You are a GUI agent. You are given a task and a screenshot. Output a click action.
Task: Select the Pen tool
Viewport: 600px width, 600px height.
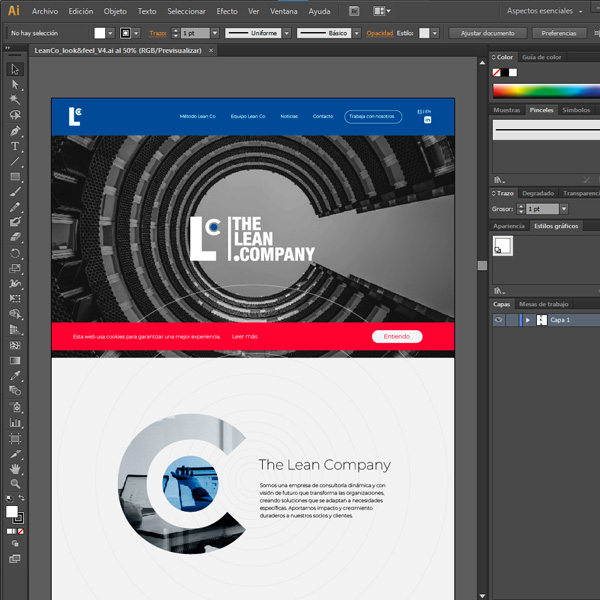(15, 131)
